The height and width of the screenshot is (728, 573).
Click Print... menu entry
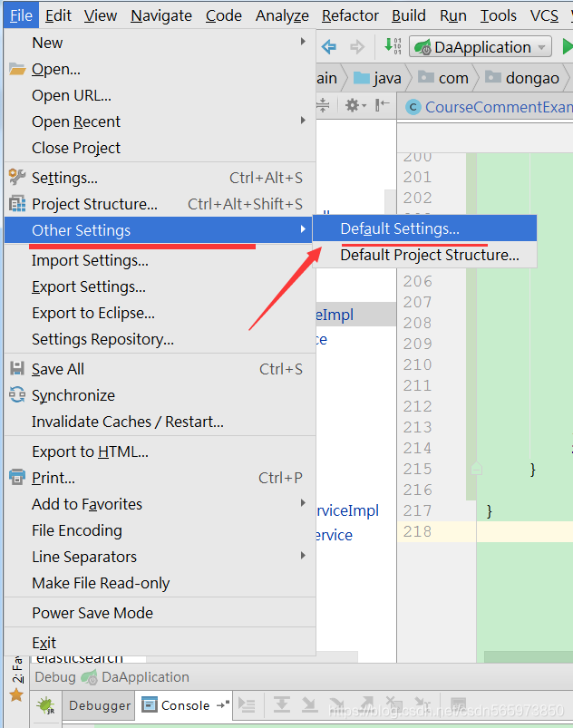(x=160, y=478)
